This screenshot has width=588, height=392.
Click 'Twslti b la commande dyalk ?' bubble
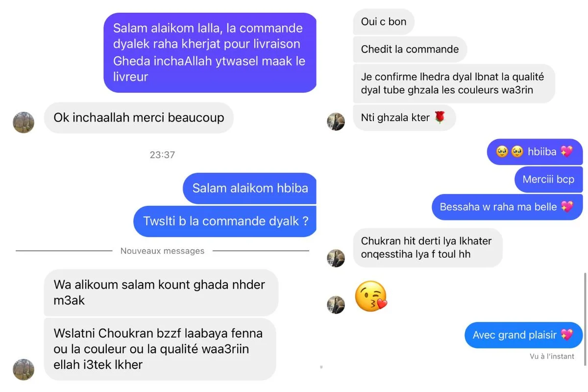click(225, 221)
